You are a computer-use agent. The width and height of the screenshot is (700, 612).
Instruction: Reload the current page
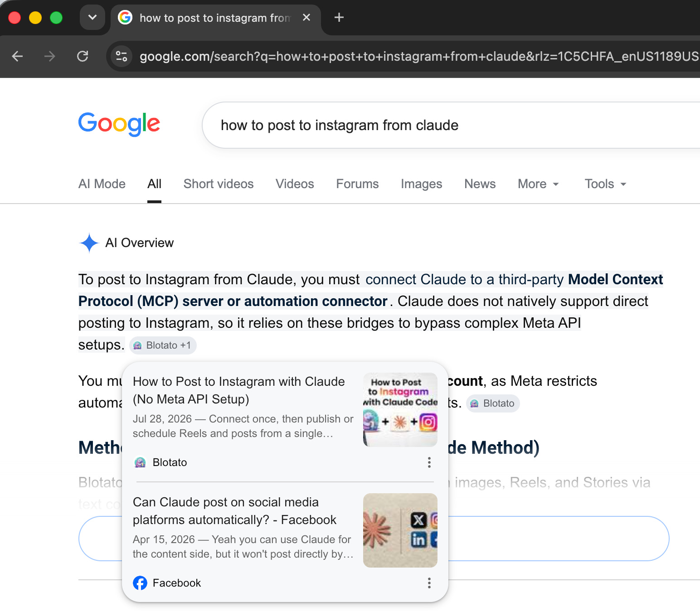click(83, 56)
